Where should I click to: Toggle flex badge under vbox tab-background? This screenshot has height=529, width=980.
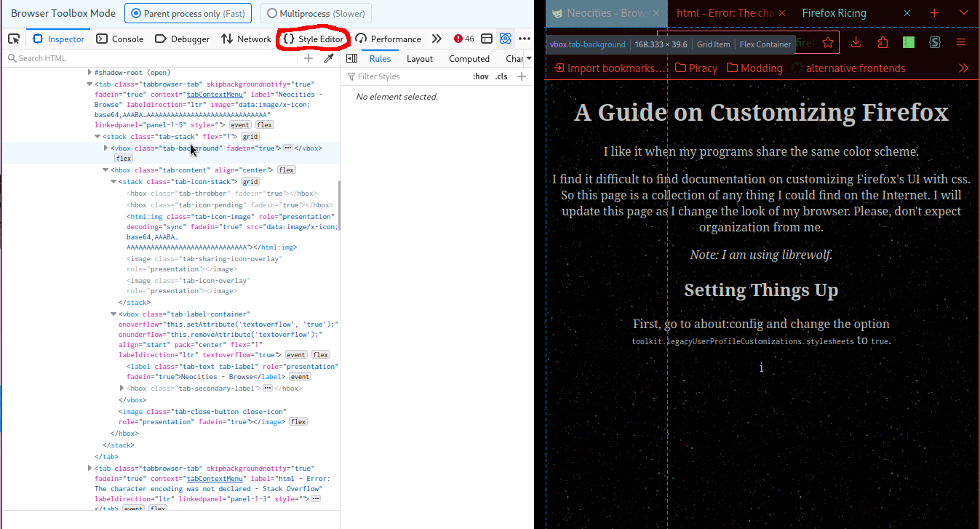[124, 159]
